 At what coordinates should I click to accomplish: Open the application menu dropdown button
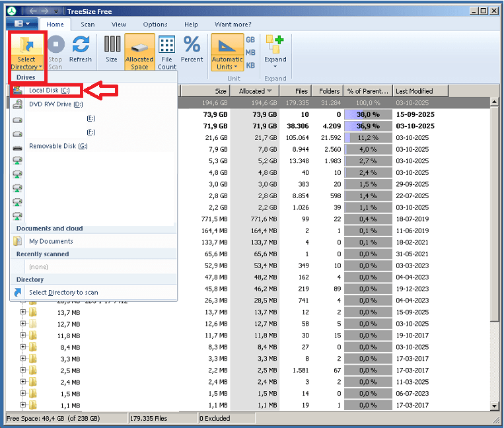22,24
